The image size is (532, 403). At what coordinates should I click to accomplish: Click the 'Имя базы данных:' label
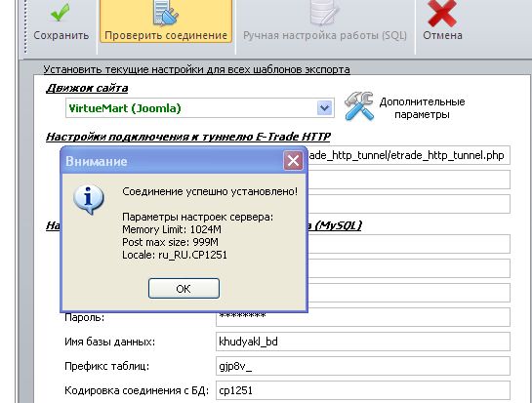click(110, 342)
